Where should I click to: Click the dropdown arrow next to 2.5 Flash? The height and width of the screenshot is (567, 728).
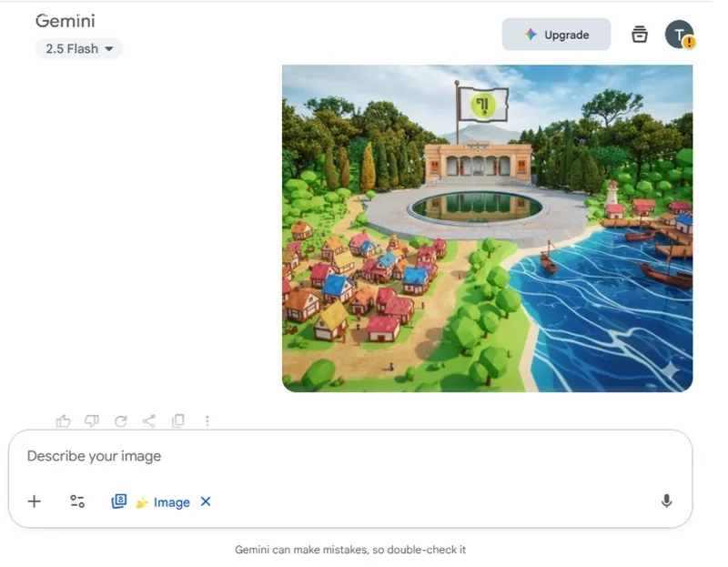click(109, 49)
